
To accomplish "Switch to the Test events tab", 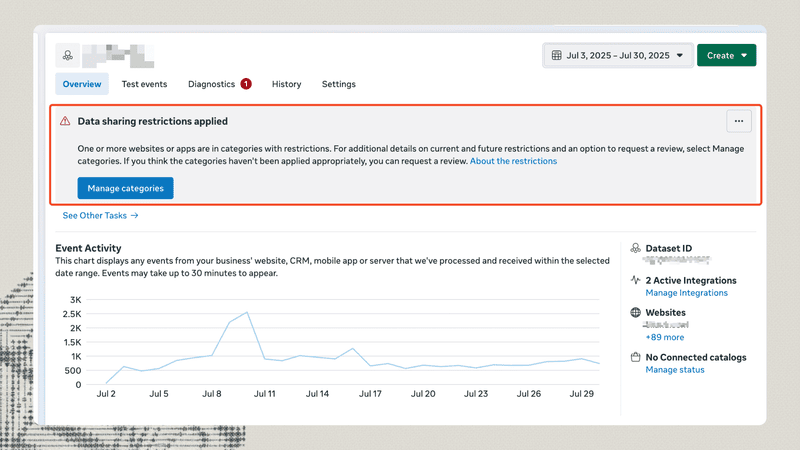I will (x=144, y=84).
